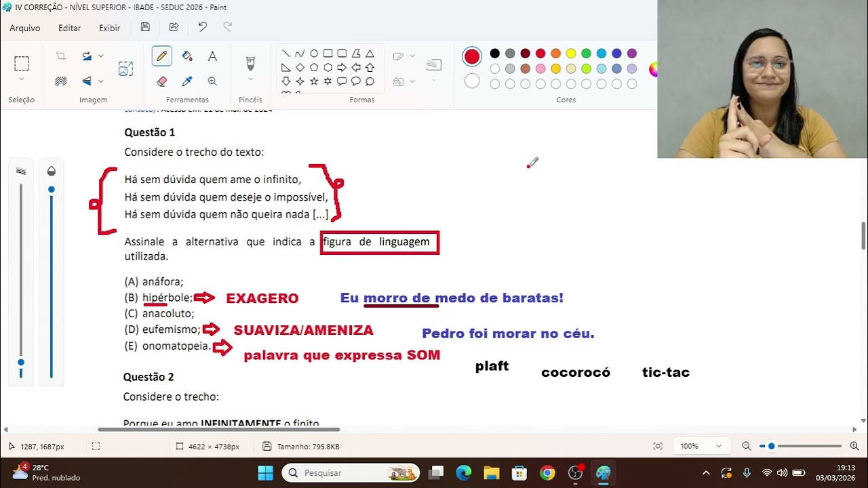The image size is (868, 488).
Task: Click the Rotate image icon
Action: click(x=87, y=56)
